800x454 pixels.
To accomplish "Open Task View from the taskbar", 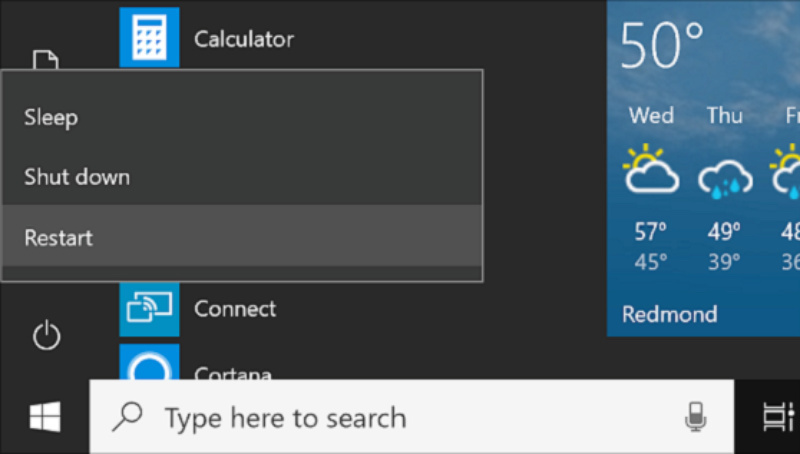I will click(774, 417).
